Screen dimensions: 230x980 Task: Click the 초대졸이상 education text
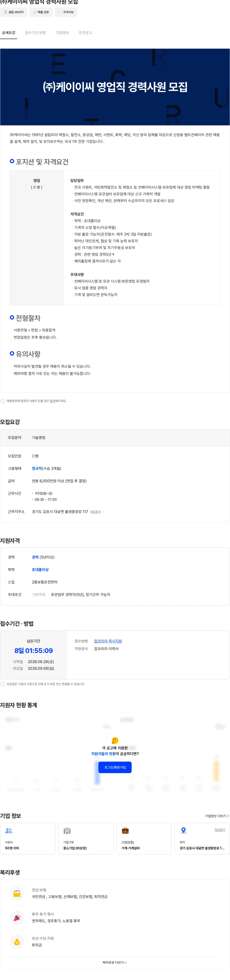40,570
